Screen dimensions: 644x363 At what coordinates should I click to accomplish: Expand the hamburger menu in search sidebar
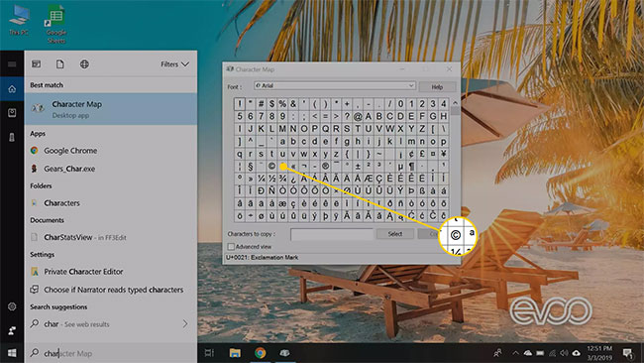pyautogui.click(x=12, y=64)
